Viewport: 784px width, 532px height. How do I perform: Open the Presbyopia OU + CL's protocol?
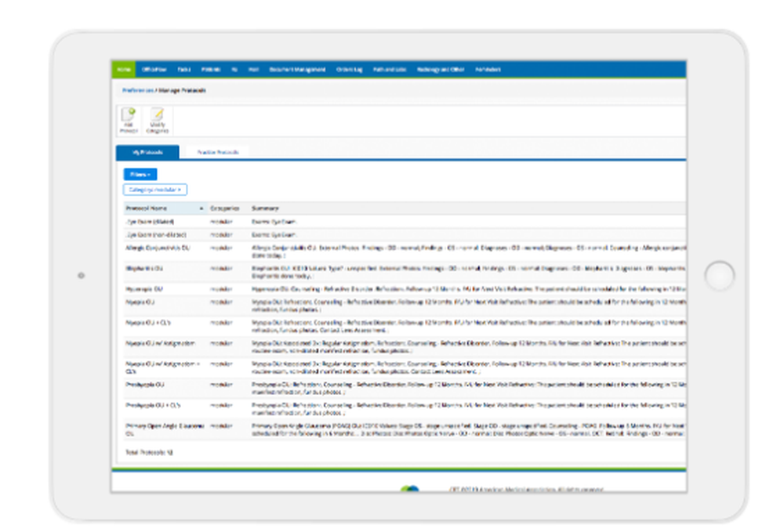point(153,405)
